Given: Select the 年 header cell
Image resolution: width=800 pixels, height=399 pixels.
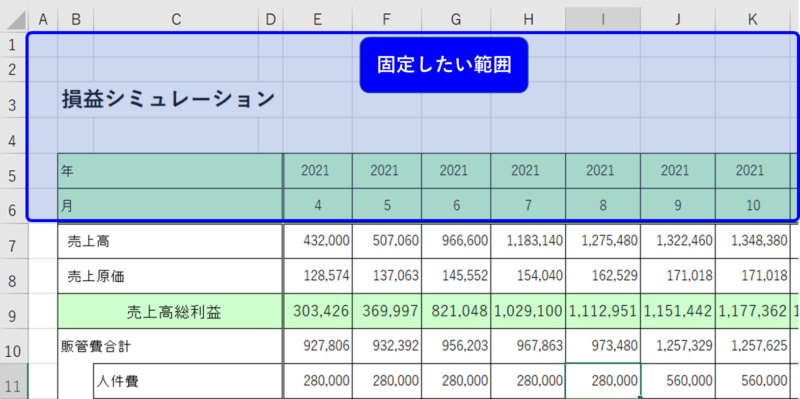Looking at the screenshot, I should [170, 171].
